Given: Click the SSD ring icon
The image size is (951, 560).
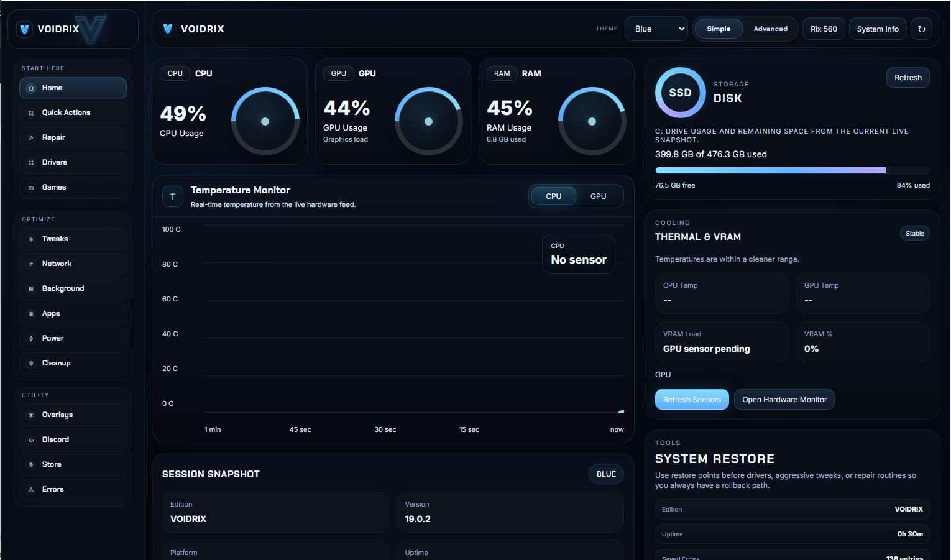Looking at the screenshot, I should (680, 93).
